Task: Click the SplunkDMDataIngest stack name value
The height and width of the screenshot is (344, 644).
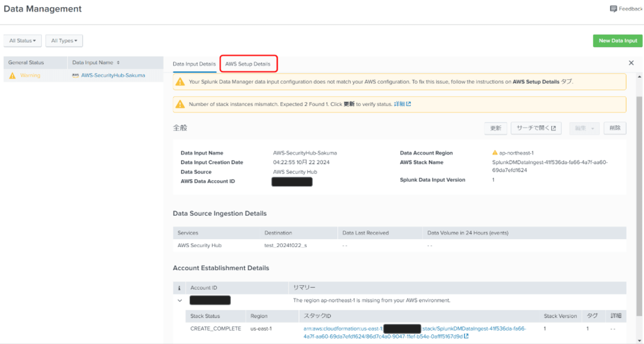Action: point(550,166)
